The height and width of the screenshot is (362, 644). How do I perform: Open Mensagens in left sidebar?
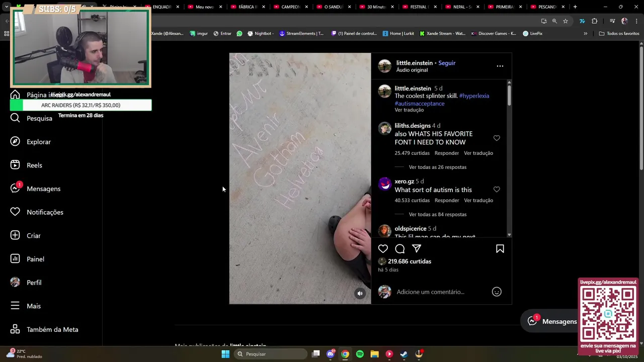click(35, 189)
